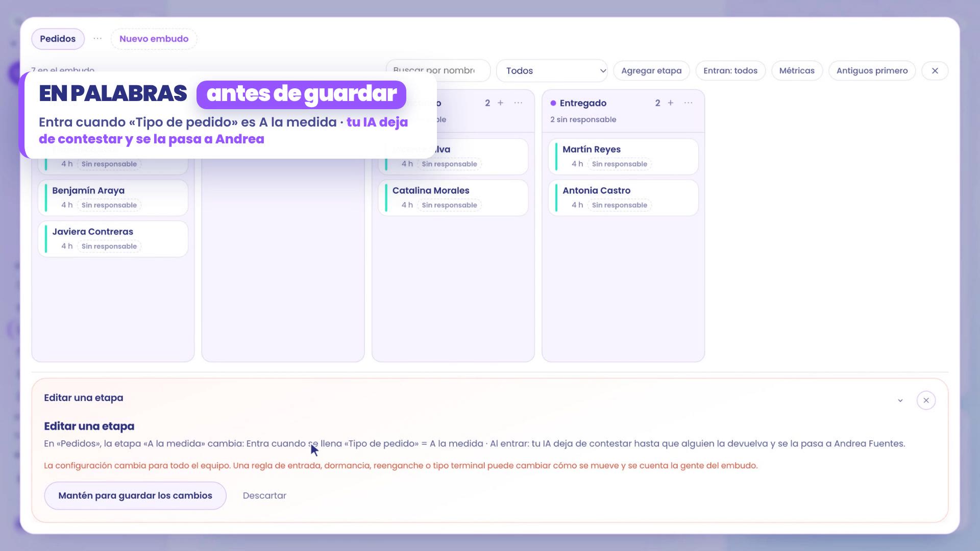This screenshot has height=551, width=980.
Task: Click Sin responsable tag on Javiera Contreras
Action: click(109, 246)
